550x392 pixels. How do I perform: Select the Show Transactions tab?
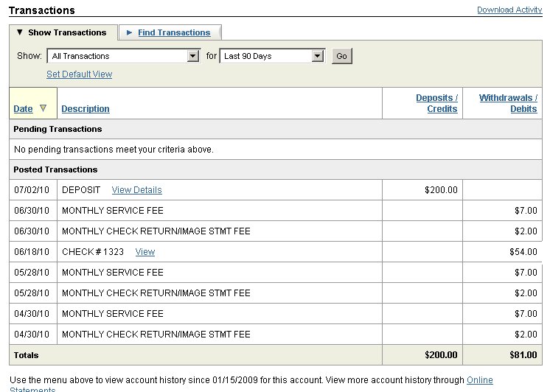[66, 32]
